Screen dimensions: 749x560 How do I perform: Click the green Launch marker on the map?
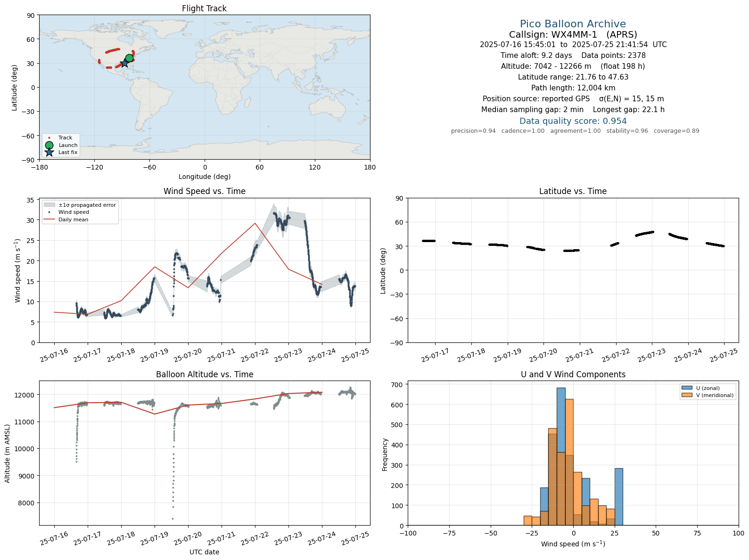click(129, 58)
